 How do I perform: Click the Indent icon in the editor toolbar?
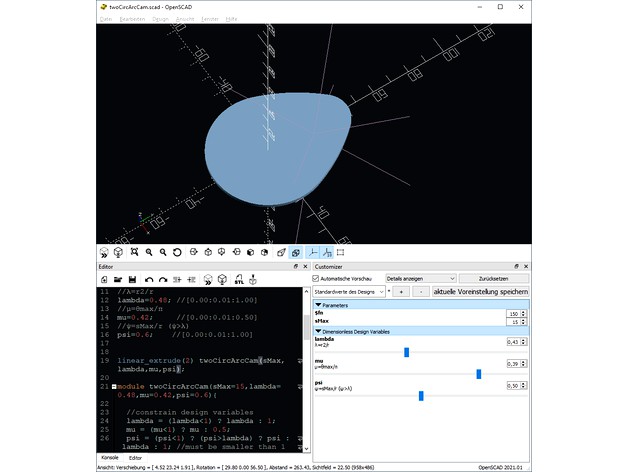pos(191,280)
